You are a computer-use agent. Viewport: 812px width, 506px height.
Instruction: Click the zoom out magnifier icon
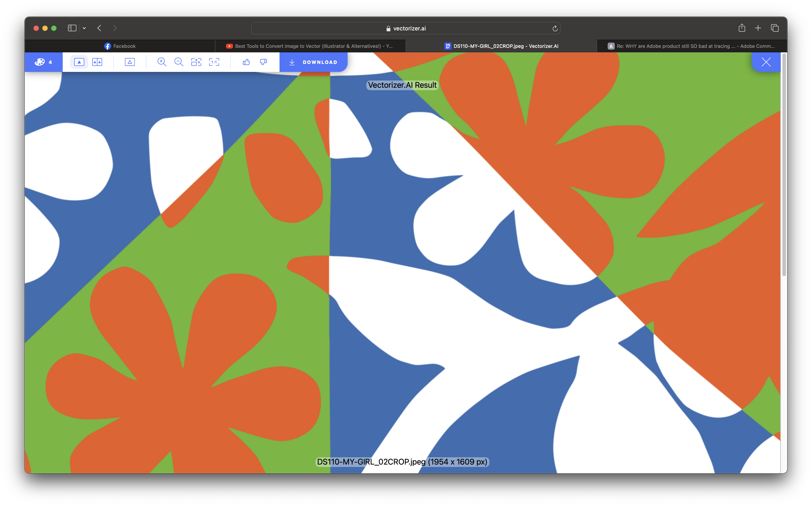179,62
